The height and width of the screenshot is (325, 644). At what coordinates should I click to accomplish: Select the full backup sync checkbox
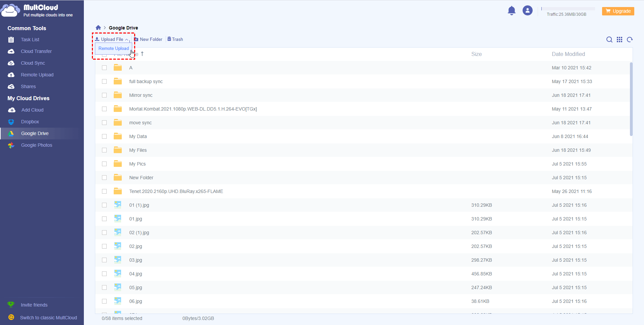pos(104,81)
